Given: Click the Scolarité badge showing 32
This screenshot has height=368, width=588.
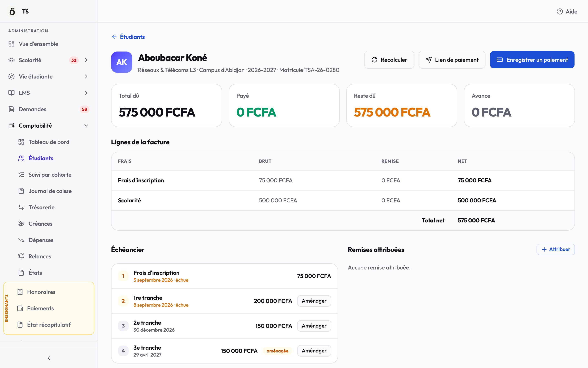Looking at the screenshot, I should (74, 60).
